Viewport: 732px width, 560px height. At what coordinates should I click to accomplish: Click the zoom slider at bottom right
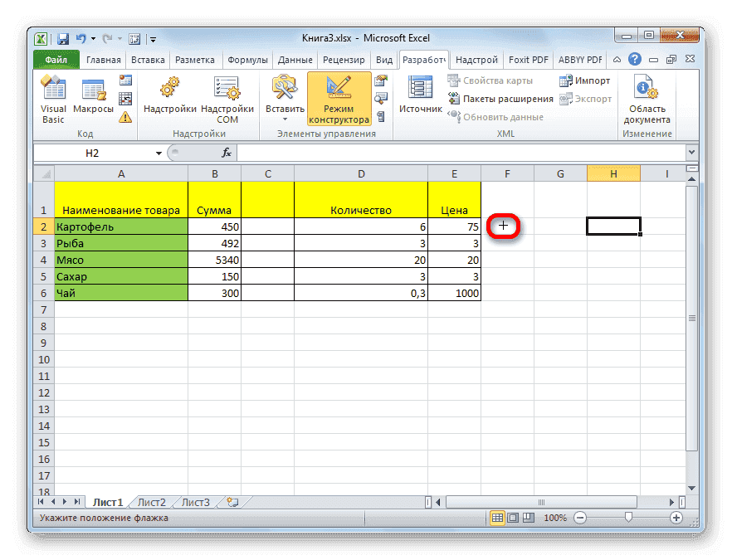tap(627, 516)
